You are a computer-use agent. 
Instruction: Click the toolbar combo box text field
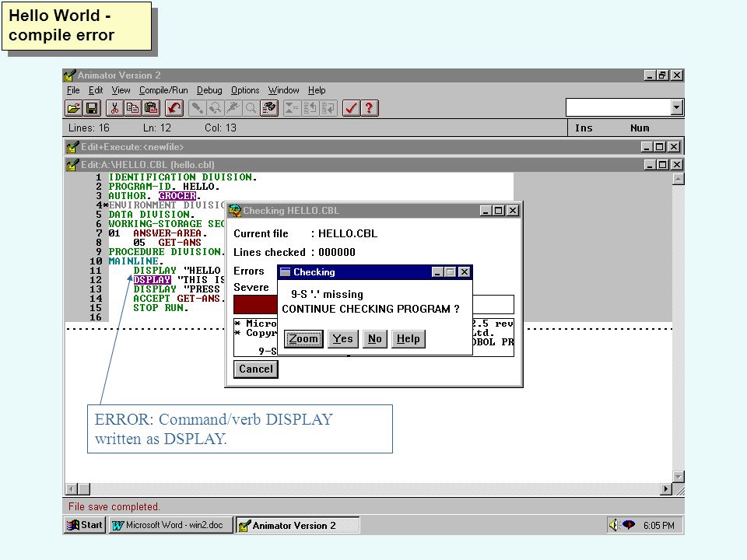[x=619, y=107]
